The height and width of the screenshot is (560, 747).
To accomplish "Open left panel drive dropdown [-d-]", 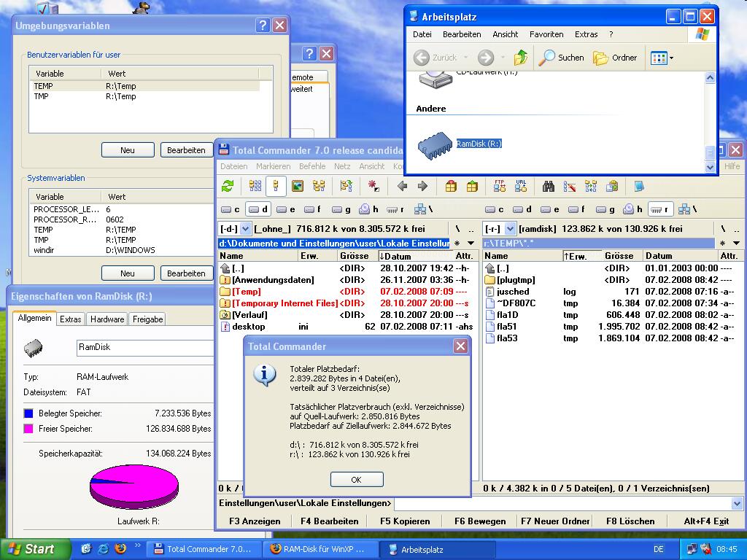I will pyautogui.click(x=245, y=229).
